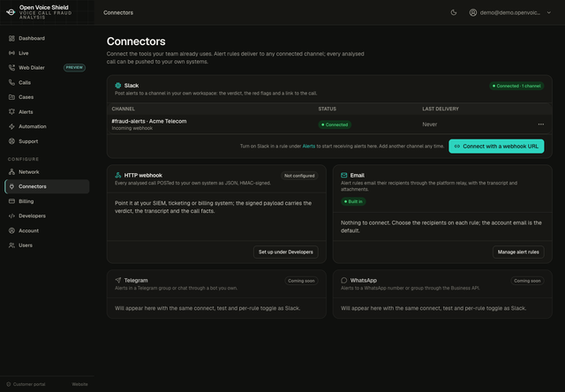Click the Connected · 1 channel badge

tap(516, 87)
